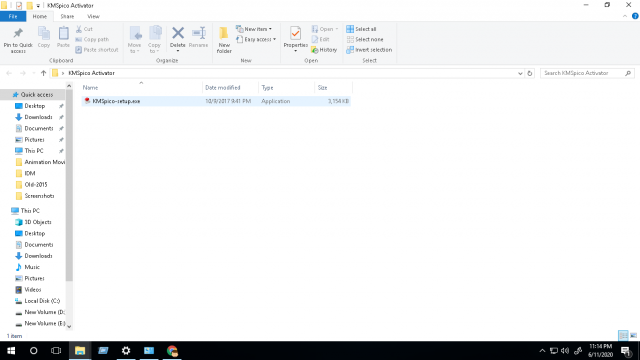
Task: Open the Move to dropdown
Action: [134, 40]
